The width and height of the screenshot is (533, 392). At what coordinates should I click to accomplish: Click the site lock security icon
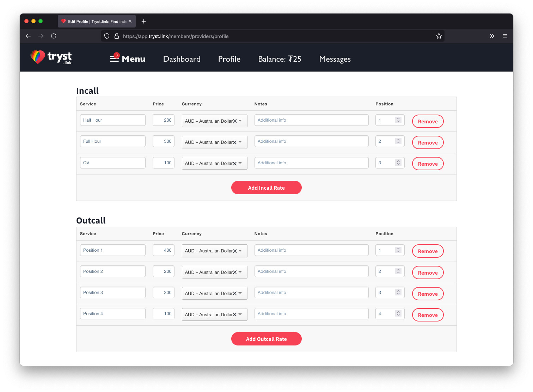117,36
